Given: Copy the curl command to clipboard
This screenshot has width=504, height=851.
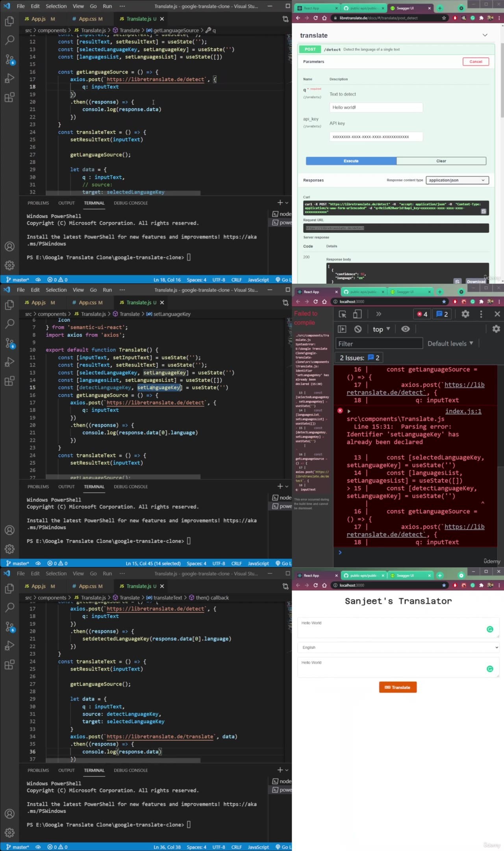Looking at the screenshot, I should click(x=484, y=212).
